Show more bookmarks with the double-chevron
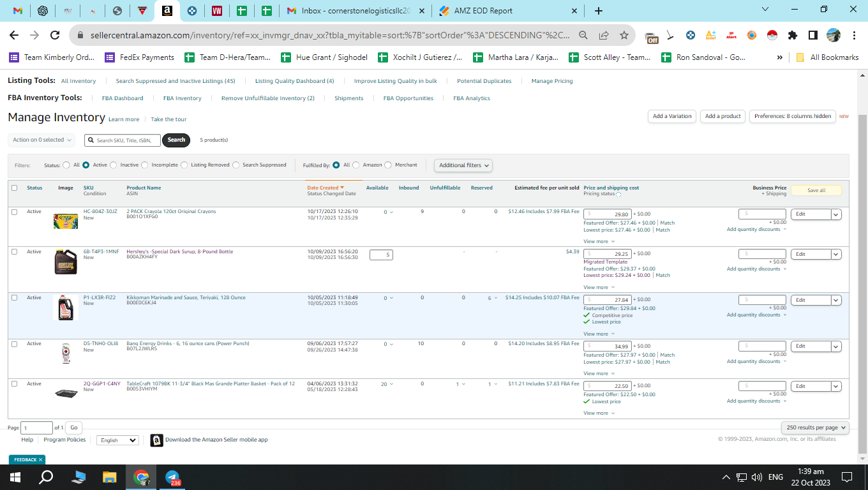The height and width of the screenshot is (490, 868). pyautogui.click(x=780, y=57)
